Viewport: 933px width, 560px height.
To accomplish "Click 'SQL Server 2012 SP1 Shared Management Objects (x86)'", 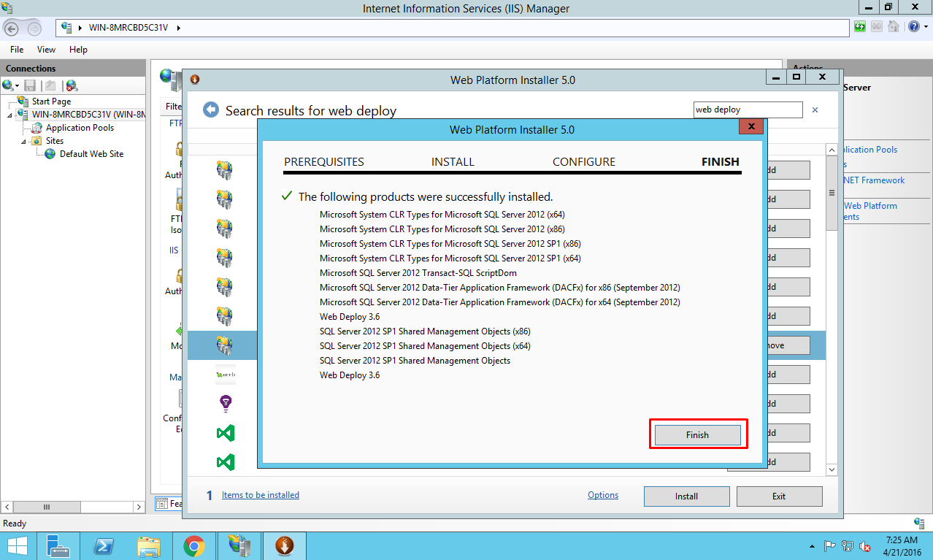I will pos(425,331).
